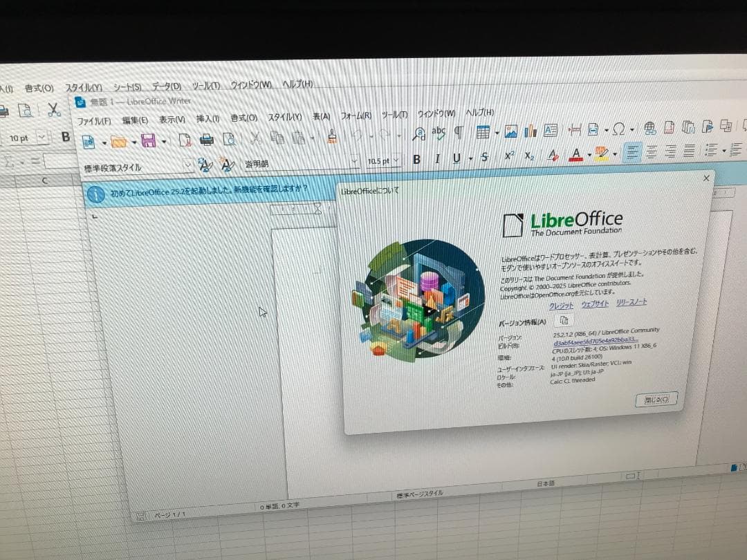747x560 pixels.
Task: Click the Insert Table grid icon
Action: 483,132
